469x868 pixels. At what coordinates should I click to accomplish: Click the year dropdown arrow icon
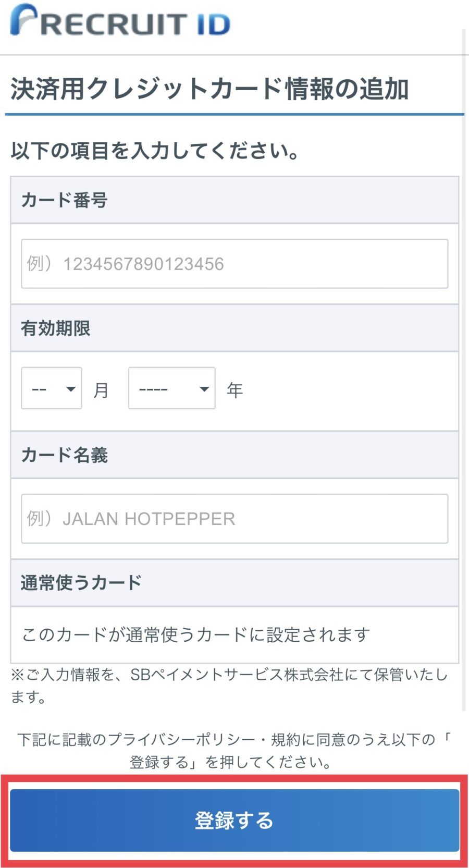[204, 389]
